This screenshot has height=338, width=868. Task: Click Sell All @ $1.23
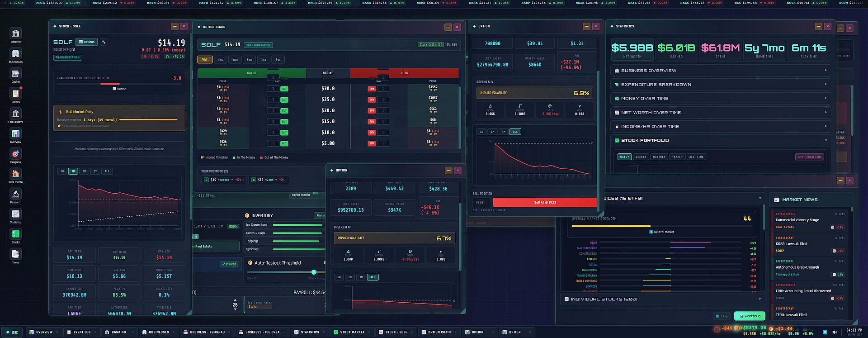point(545,203)
